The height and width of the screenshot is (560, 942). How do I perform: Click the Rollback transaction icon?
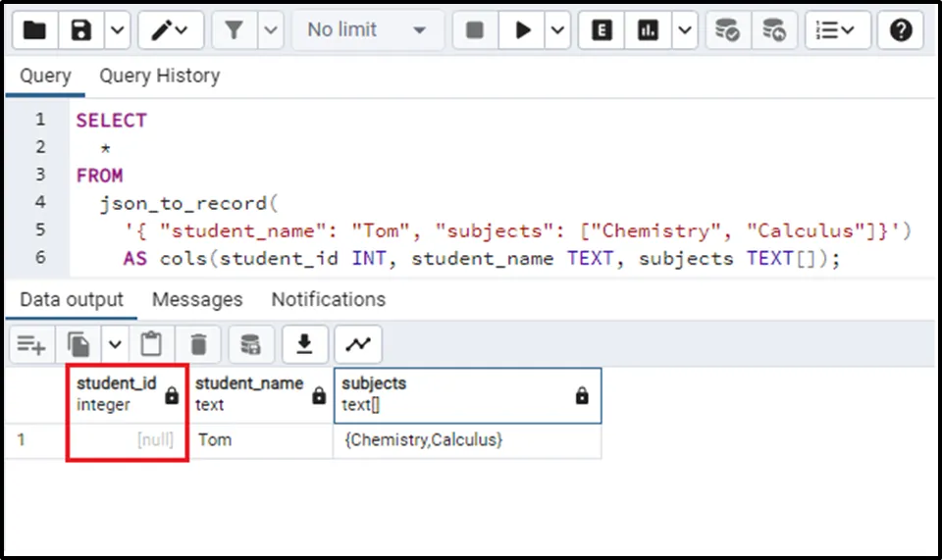click(774, 30)
